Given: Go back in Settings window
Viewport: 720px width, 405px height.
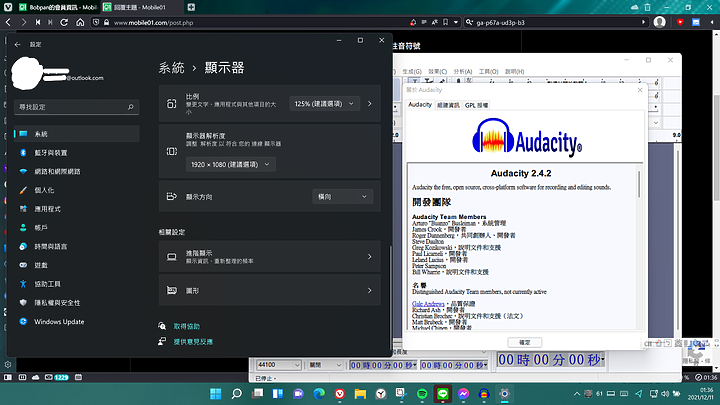Looking at the screenshot, I should 17,45.
